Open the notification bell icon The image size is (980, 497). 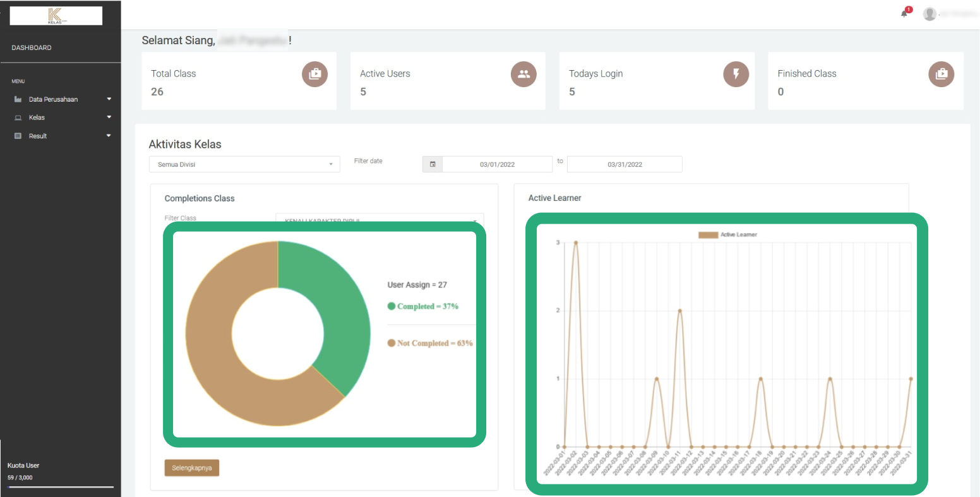point(904,13)
